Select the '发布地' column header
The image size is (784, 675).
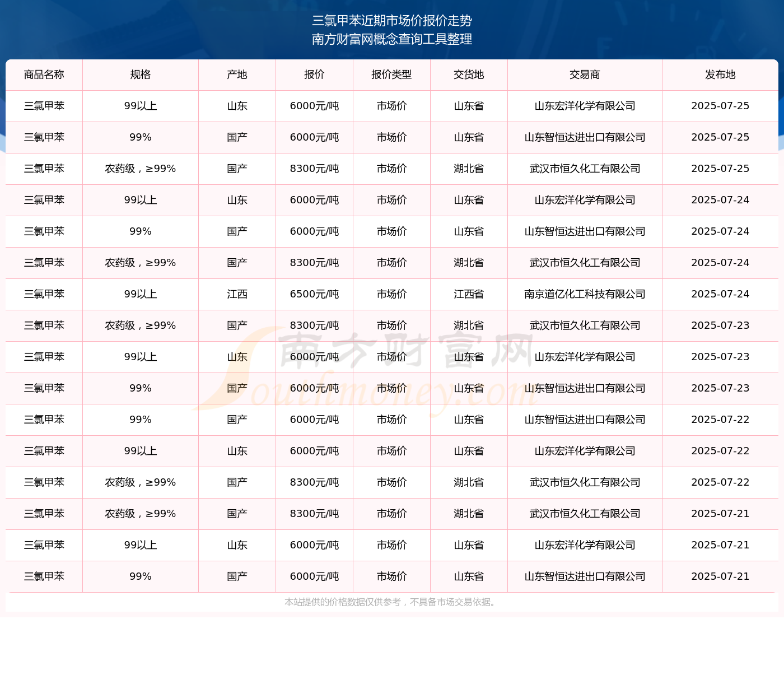pyautogui.click(x=721, y=75)
